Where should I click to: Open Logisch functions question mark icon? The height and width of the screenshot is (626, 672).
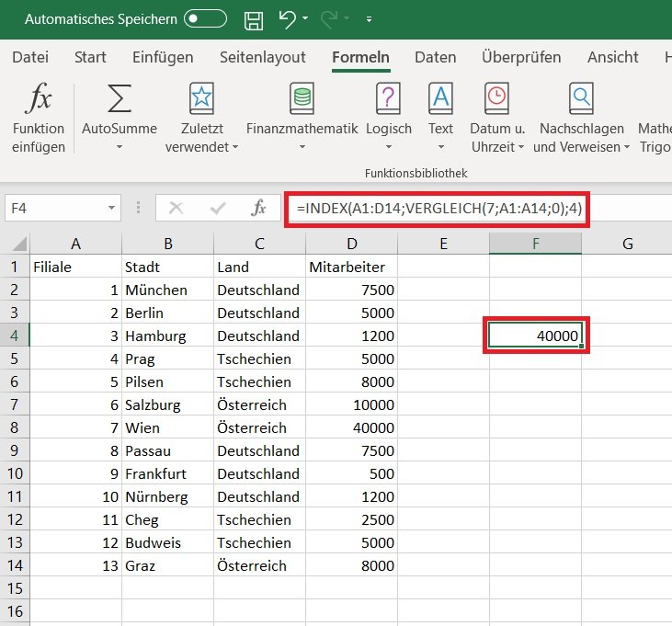[x=389, y=97]
